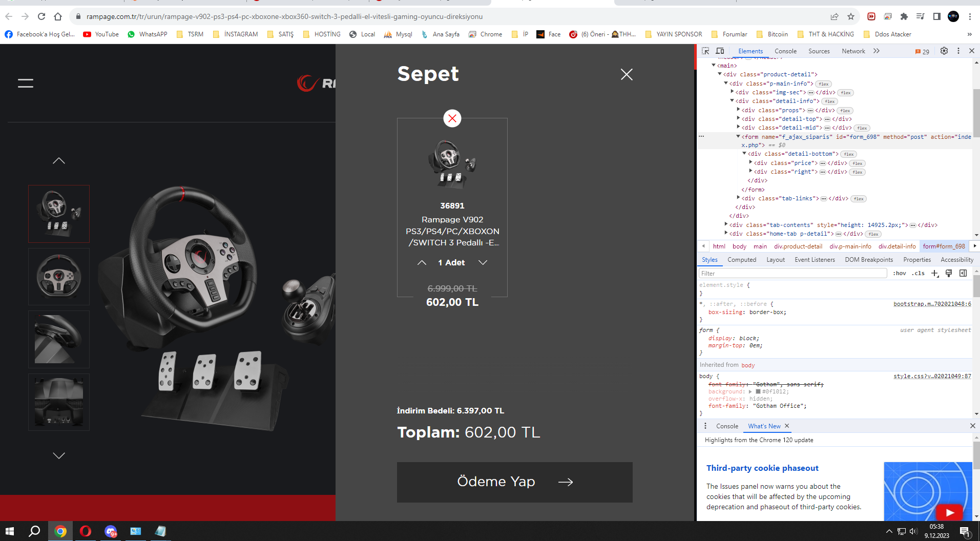The height and width of the screenshot is (541, 980).
Task: Open the DOM Breakpoints tab
Action: 869,260
